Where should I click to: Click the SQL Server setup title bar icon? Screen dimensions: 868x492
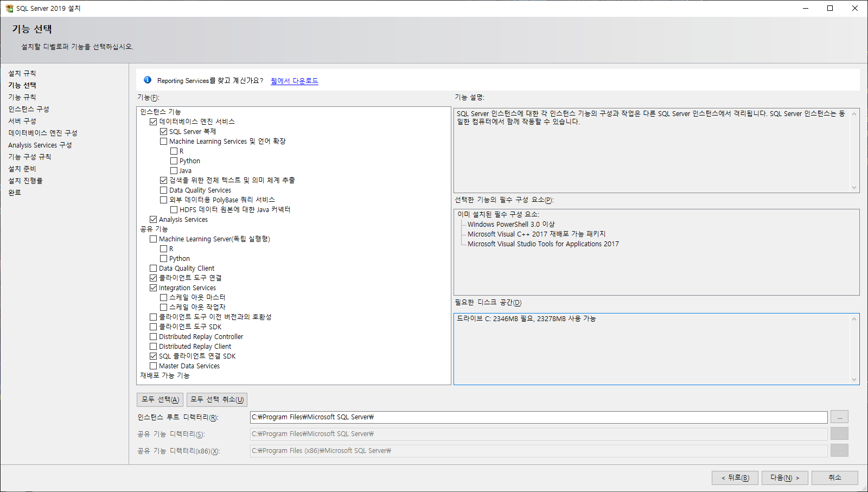[9, 8]
